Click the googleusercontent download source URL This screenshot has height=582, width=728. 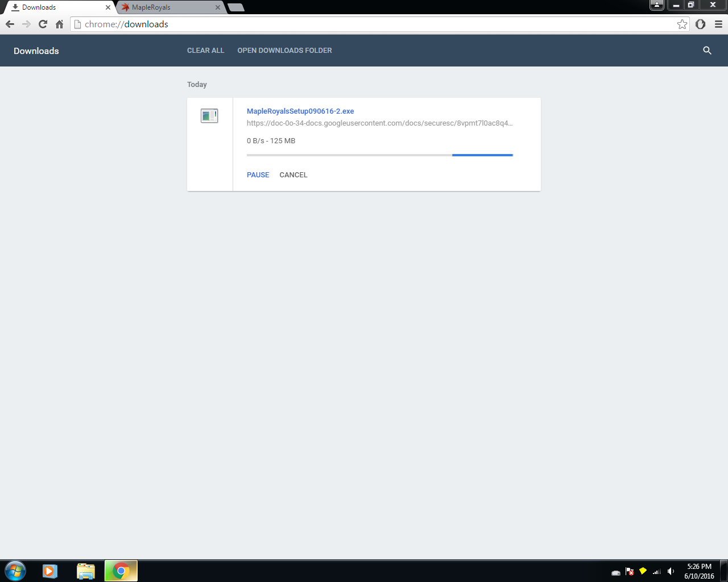click(380, 123)
